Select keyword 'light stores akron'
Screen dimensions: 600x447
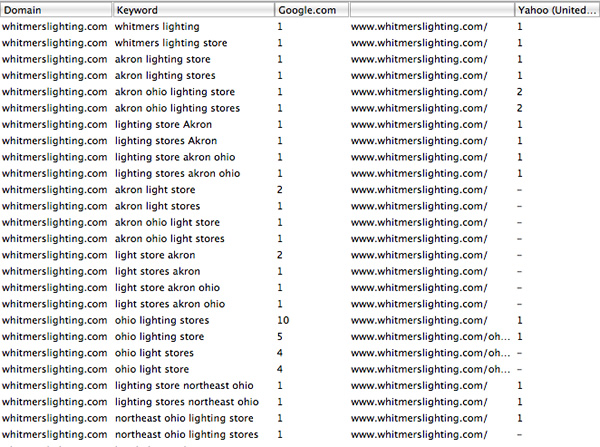point(158,271)
